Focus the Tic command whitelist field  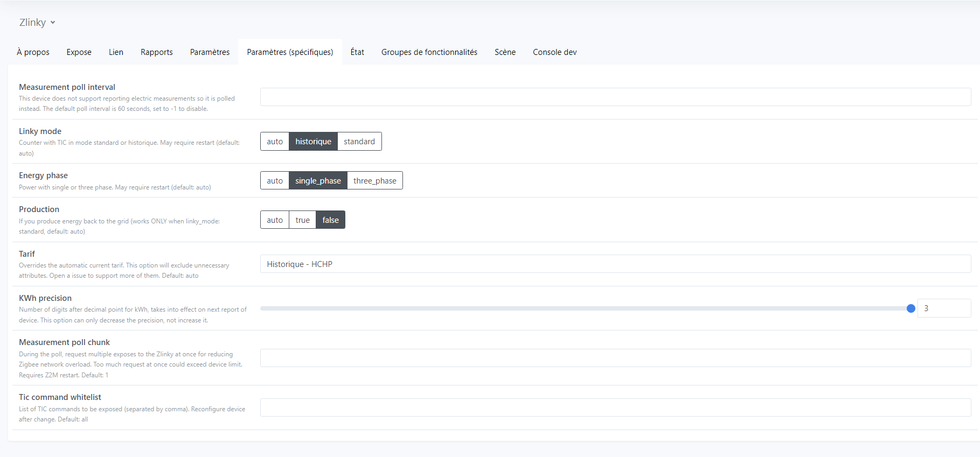pyautogui.click(x=615, y=407)
